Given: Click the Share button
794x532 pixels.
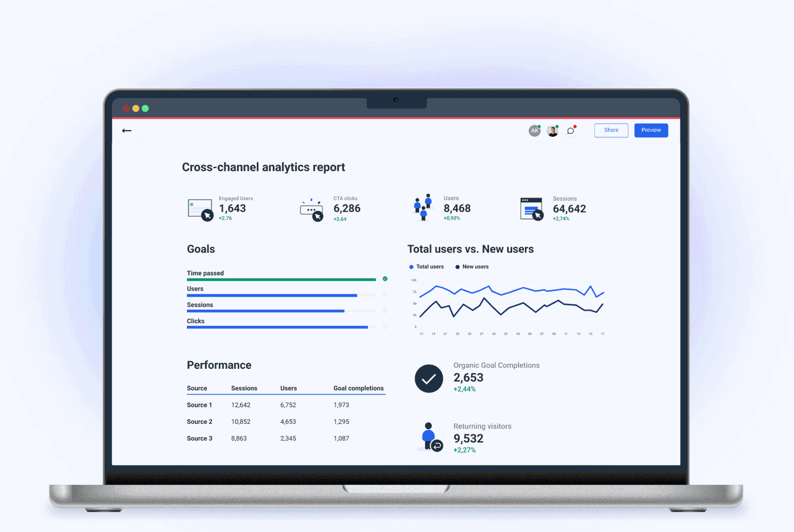Looking at the screenshot, I should click(611, 130).
